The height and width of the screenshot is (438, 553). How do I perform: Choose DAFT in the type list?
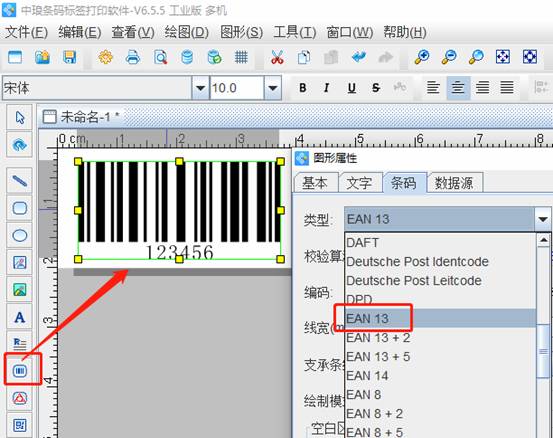tap(440, 243)
